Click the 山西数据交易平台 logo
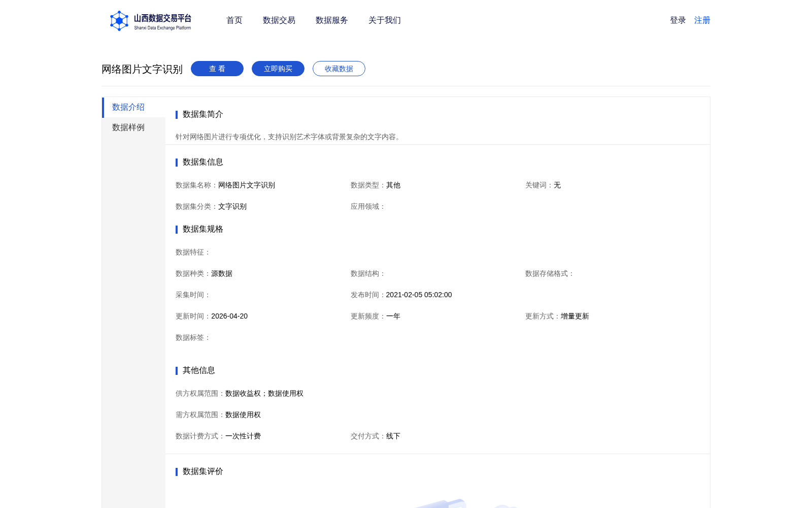 click(x=151, y=21)
